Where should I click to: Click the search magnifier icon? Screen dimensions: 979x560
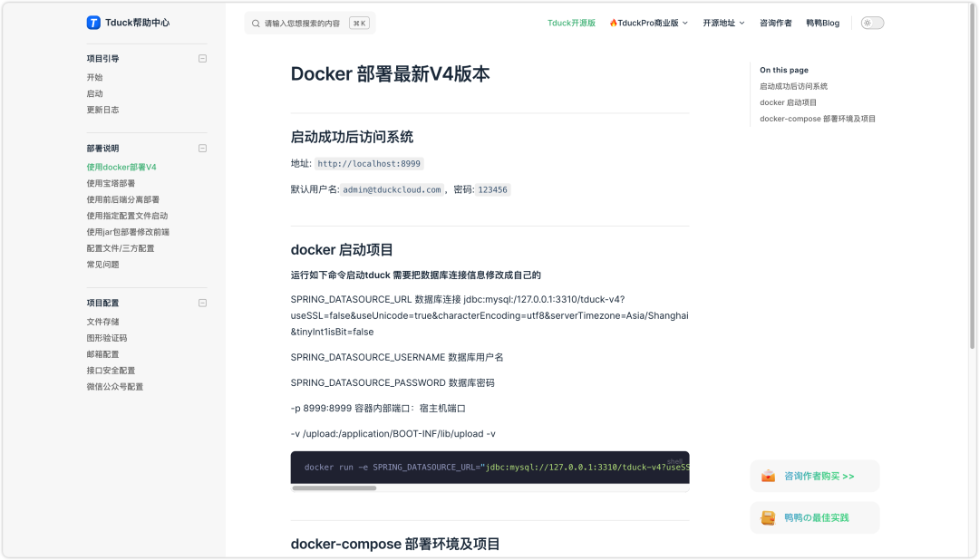coord(256,24)
